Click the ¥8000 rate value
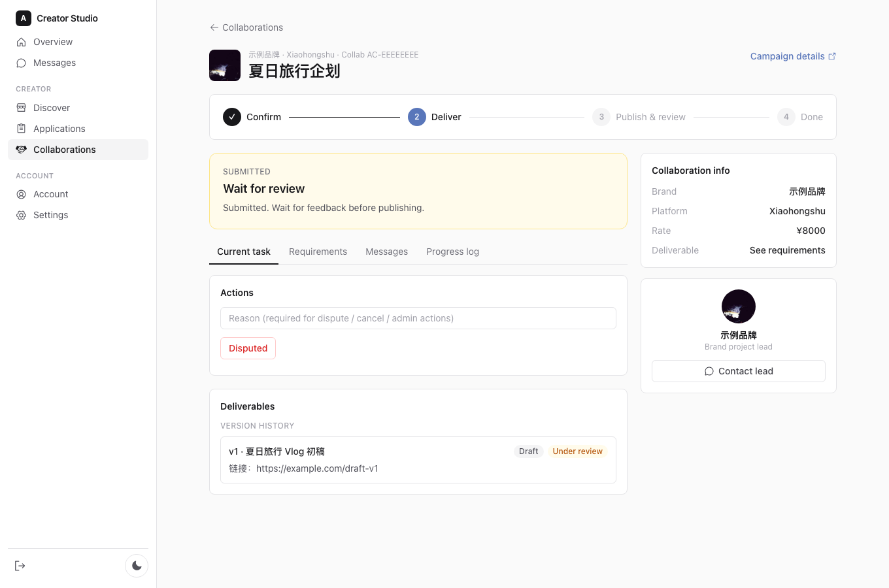 click(811, 231)
